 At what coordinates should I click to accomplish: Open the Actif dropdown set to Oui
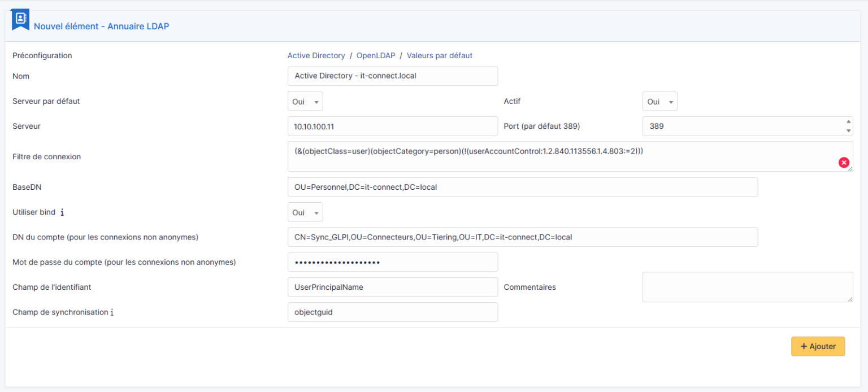tap(659, 101)
